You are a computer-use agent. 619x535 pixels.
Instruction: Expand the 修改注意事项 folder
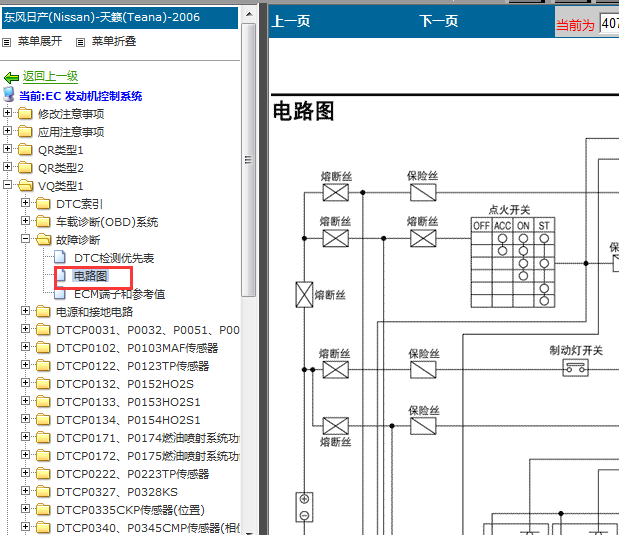[7, 113]
